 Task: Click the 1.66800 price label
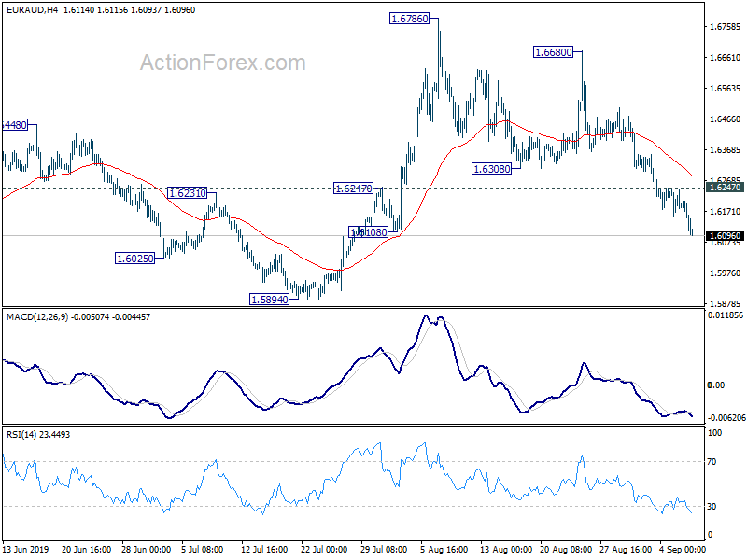point(553,52)
